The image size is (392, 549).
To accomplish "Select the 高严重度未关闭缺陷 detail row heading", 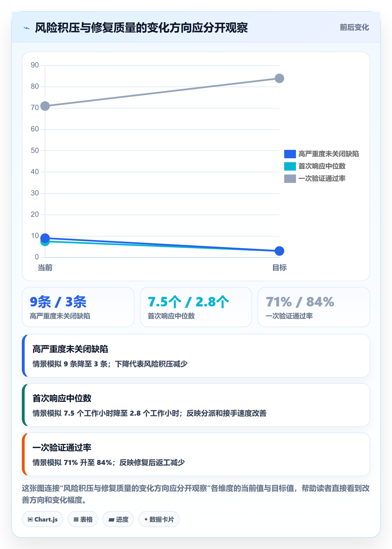I will click(x=70, y=349).
